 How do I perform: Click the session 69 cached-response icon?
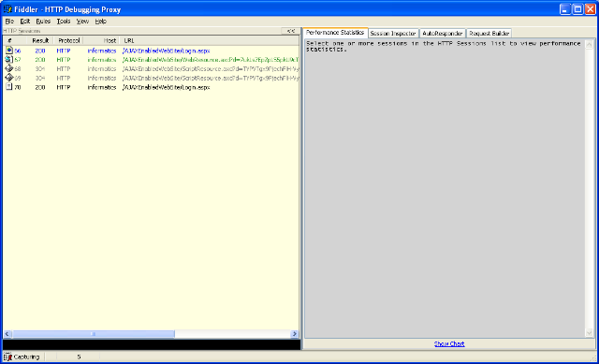pyautogui.click(x=9, y=78)
